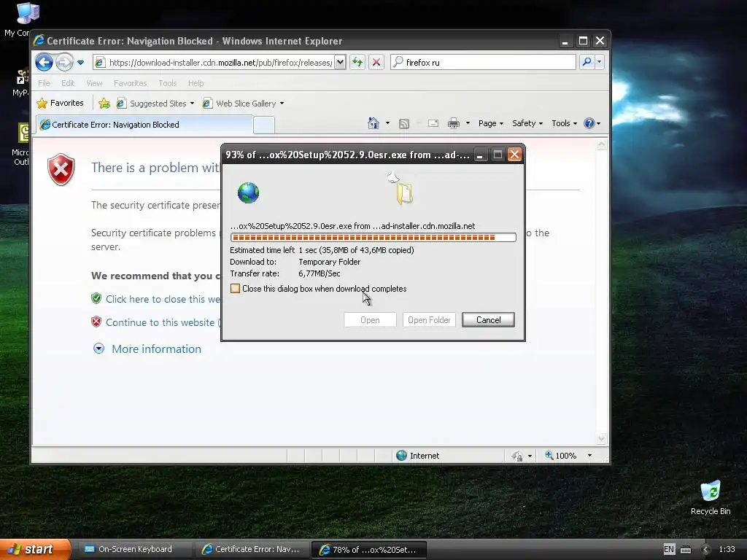Image resolution: width=747 pixels, height=560 pixels.
Task: Open the File menu
Action: (44, 83)
